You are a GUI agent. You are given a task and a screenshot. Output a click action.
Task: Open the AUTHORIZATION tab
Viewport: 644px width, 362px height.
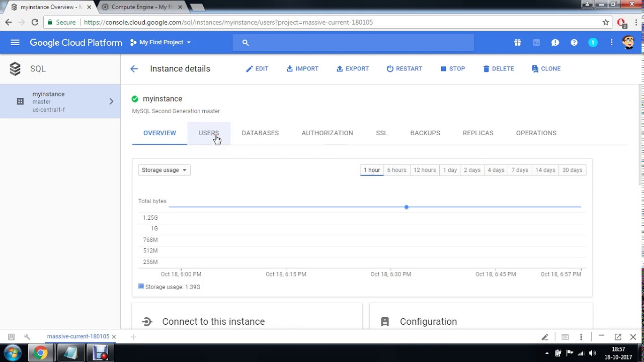tap(328, 133)
